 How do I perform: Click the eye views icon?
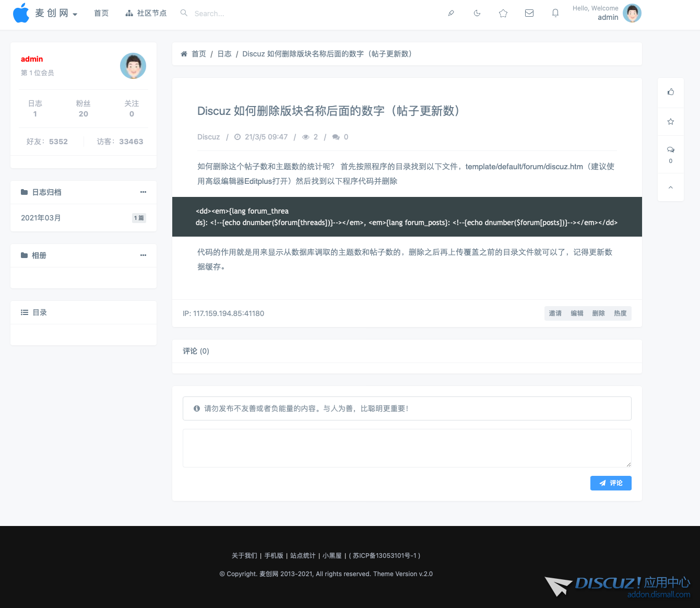(306, 137)
